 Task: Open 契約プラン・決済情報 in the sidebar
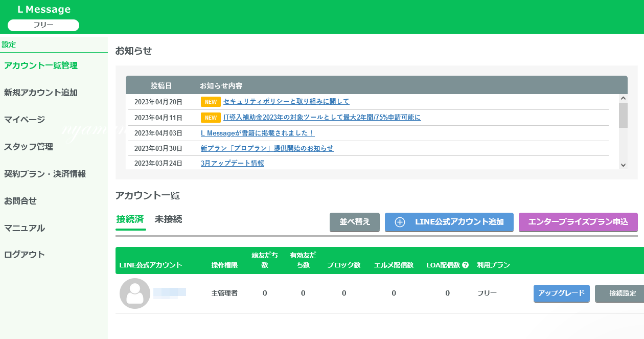coord(45,174)
